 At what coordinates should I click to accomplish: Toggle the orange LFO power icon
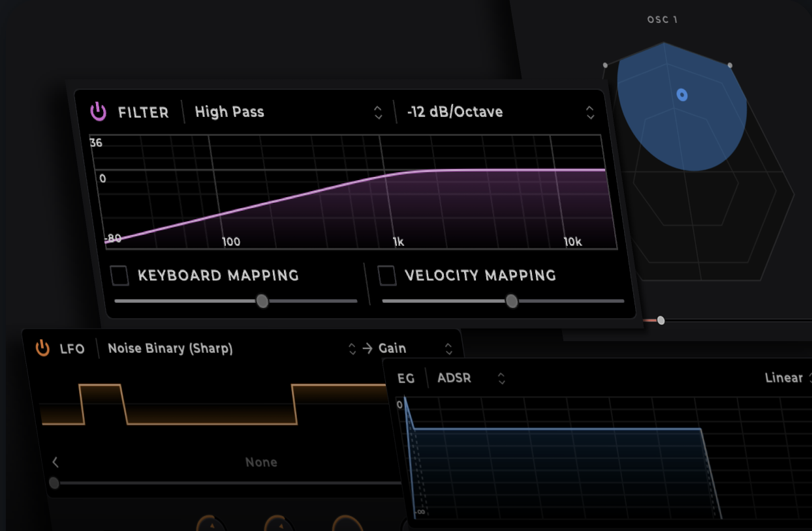(x=42, y=348)
